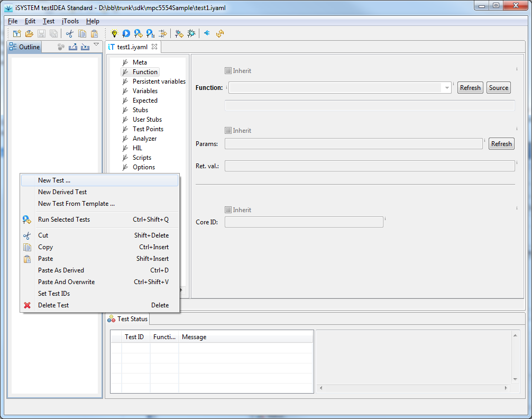Click Run Selected Tests icon in context menu
This screenshot has width=532, height=419.
27,220
